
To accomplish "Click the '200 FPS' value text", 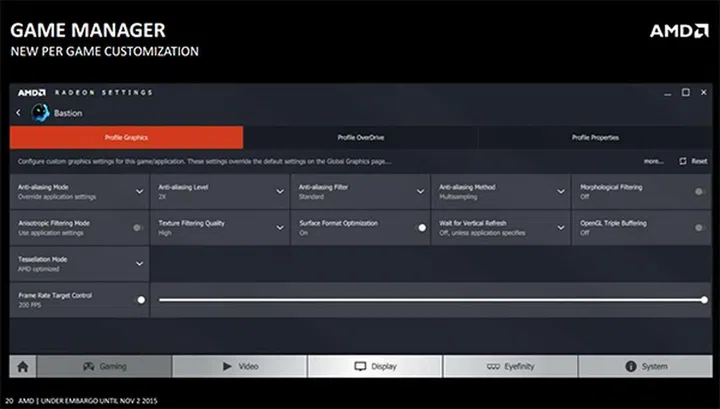I will [x=30, y=305].
